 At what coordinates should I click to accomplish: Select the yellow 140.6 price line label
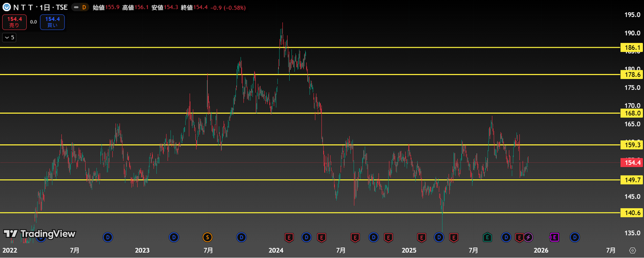click(x=631, y=213)
